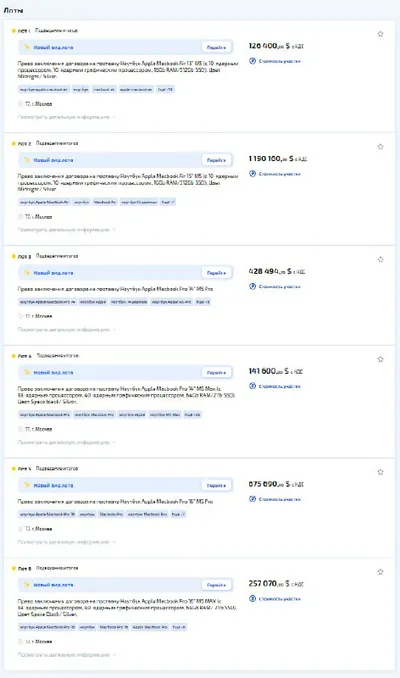Click 'Перейти' button in lot 4 banner

[x=216, y=372]
